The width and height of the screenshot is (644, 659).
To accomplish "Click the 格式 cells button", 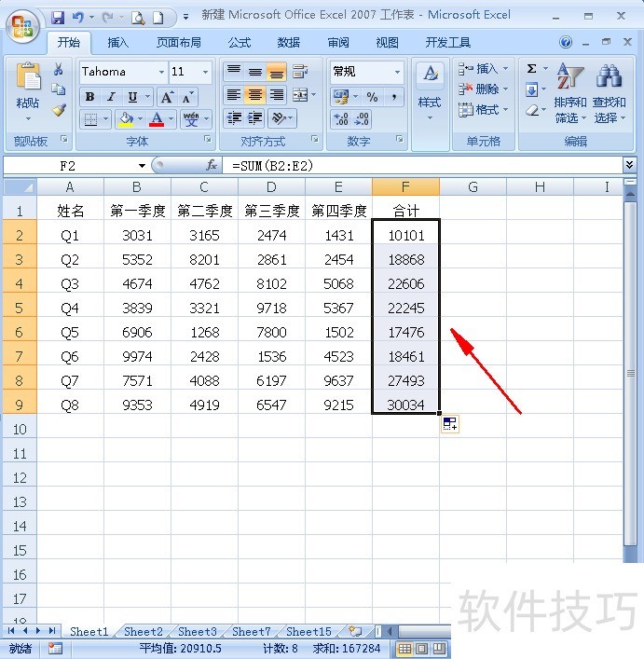I will (x=483, y=110).
